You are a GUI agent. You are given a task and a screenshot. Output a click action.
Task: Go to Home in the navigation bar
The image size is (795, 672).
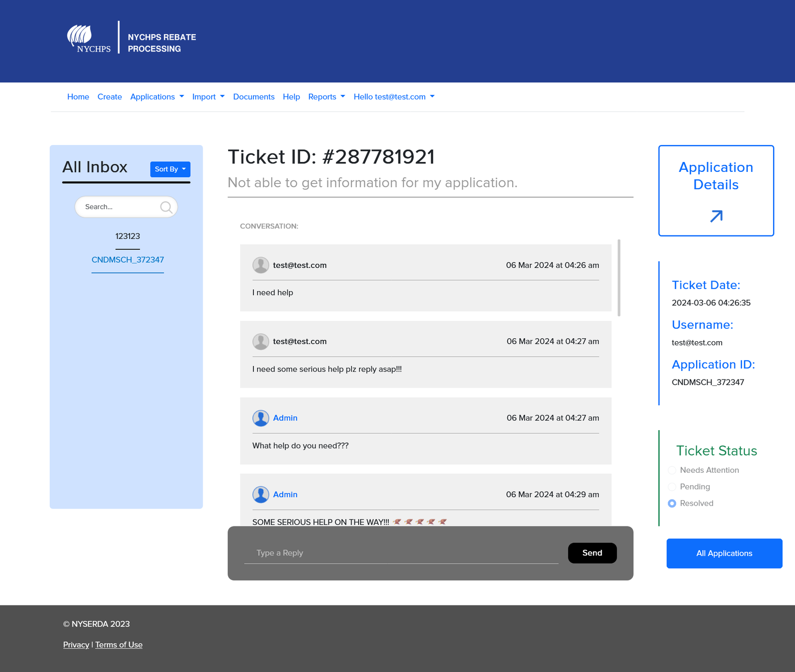point(78,97)
